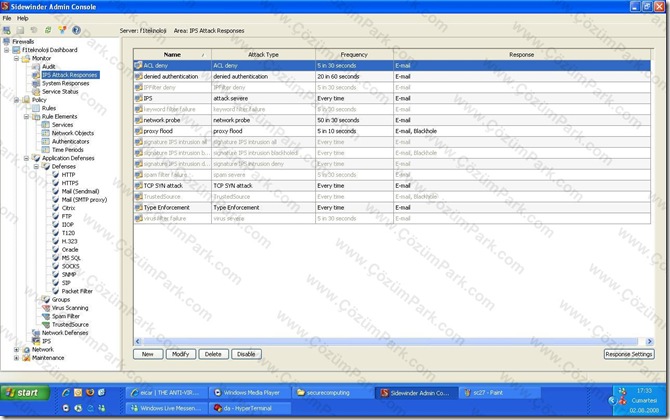This screenshot has height=420, width=670.
Task: Click the FTP defense shield icon
Action: (56, 216)
